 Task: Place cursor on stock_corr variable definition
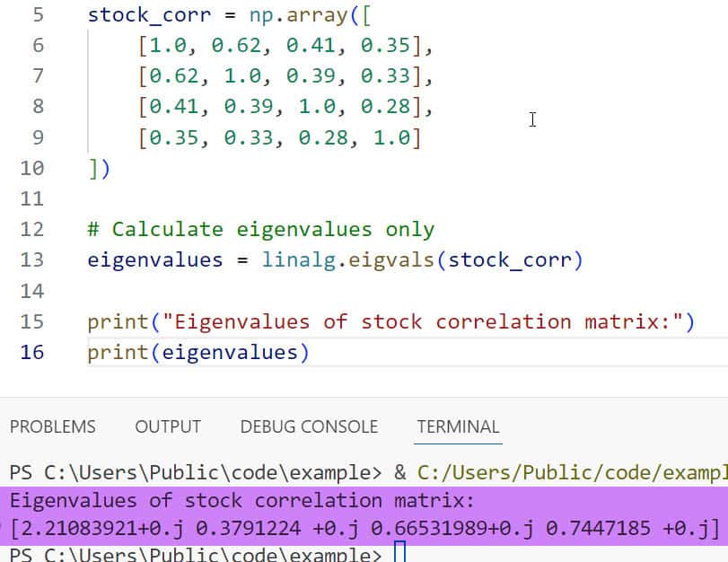tap(137, 15)
